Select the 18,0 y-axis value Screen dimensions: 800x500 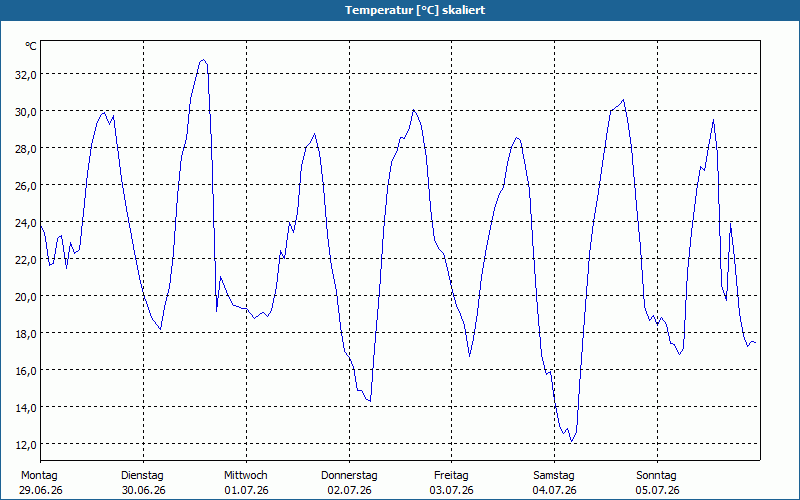point(26,334)
